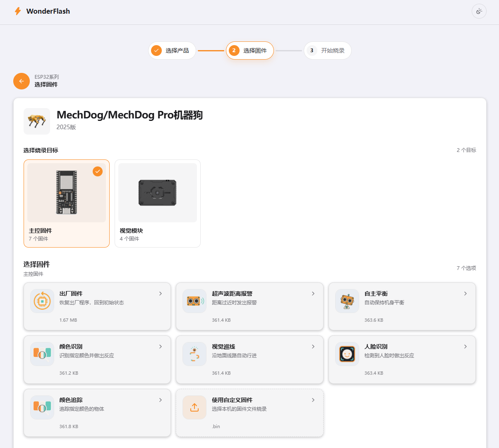Go to the 选择产品 step
The width and height of the screenshot is (499, 448).
click(x=172, y=51)
